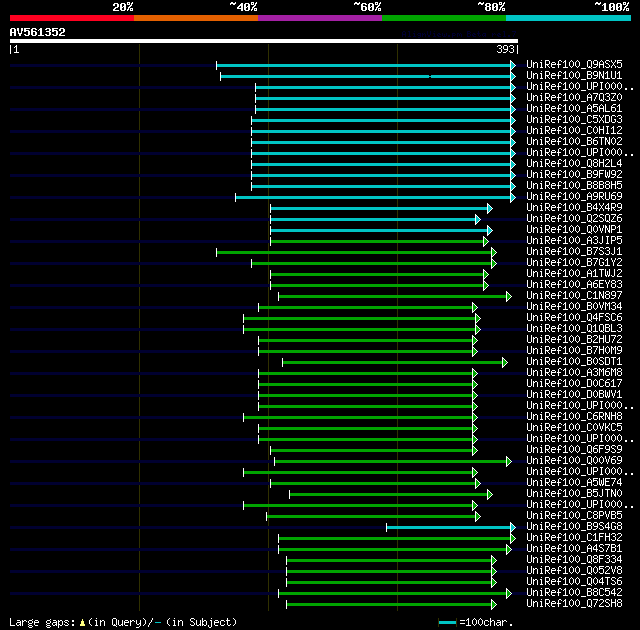Select the UniRef100_Q1QBL3 label
Image resolution: width=640 pixels, height=630 pixels.
click(x=574, y=329)
